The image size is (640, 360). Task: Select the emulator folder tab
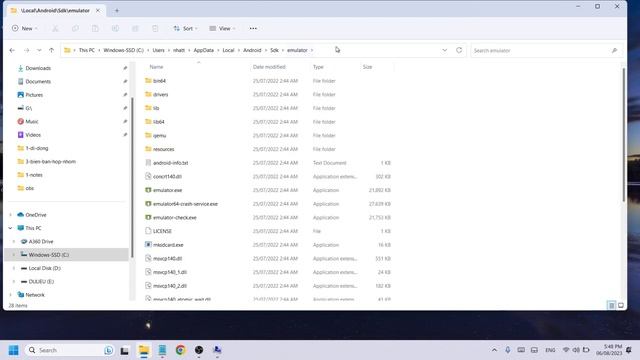coord(56,11)
